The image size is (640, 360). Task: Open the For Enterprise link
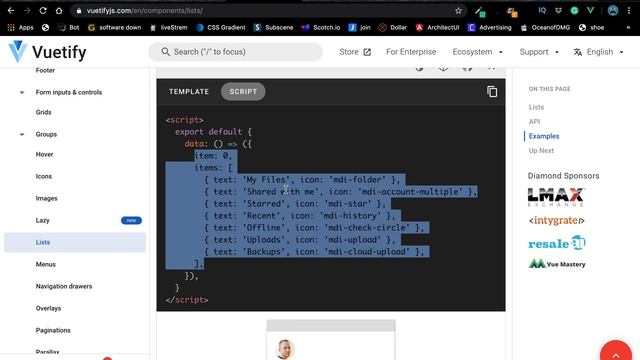click(x=411, y=52)
